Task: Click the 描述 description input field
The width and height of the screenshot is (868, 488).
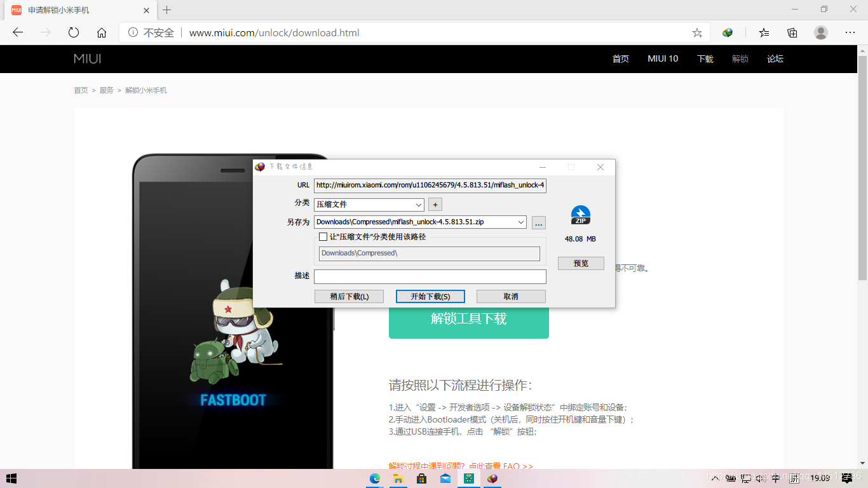Action: click(430, 276)
